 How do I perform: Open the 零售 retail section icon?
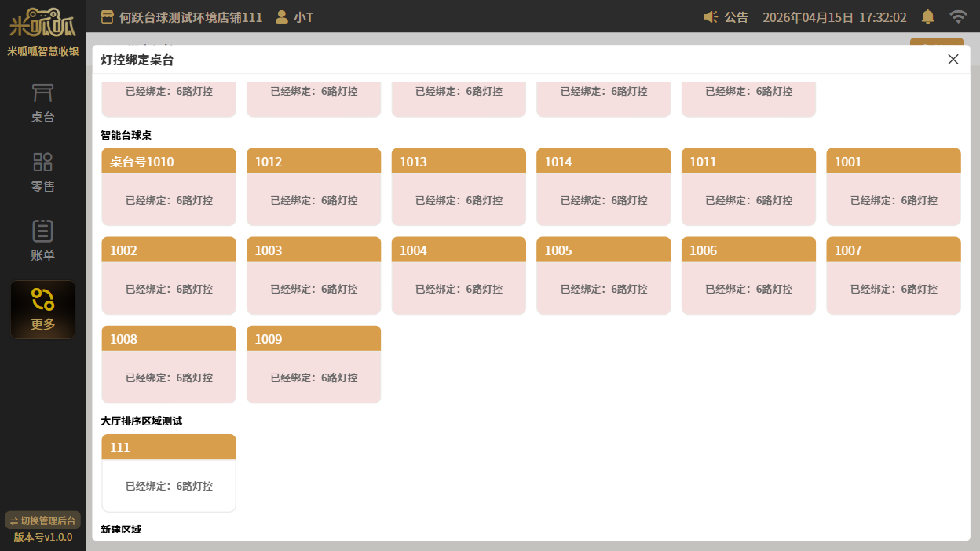coord(42,162)
